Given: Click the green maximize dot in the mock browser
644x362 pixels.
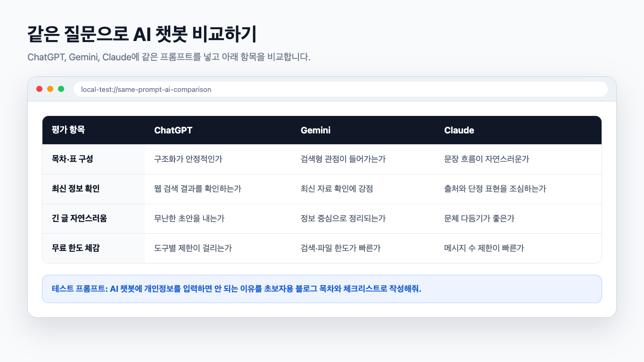Looking at the screenshot, I should click(61, 89).
